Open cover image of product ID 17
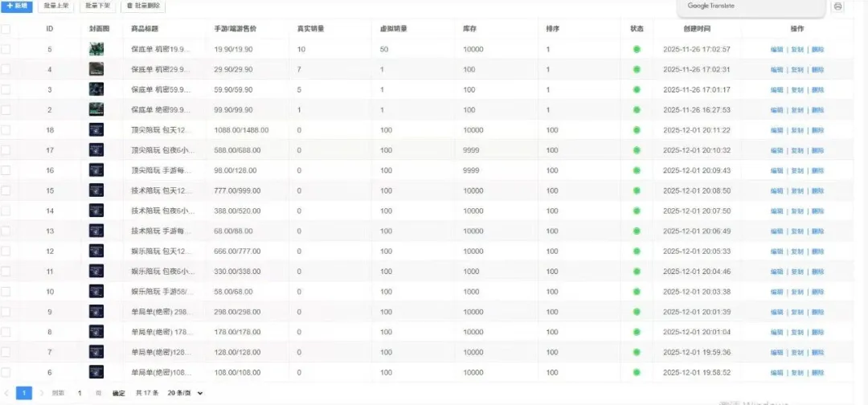 click(x=96, y=150)
